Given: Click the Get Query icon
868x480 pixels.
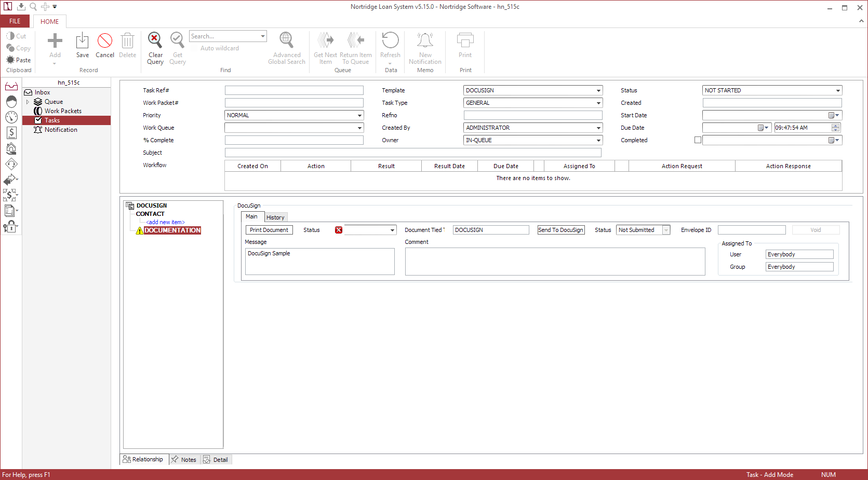Looking at the screenshot, I should tap(177, 40).
